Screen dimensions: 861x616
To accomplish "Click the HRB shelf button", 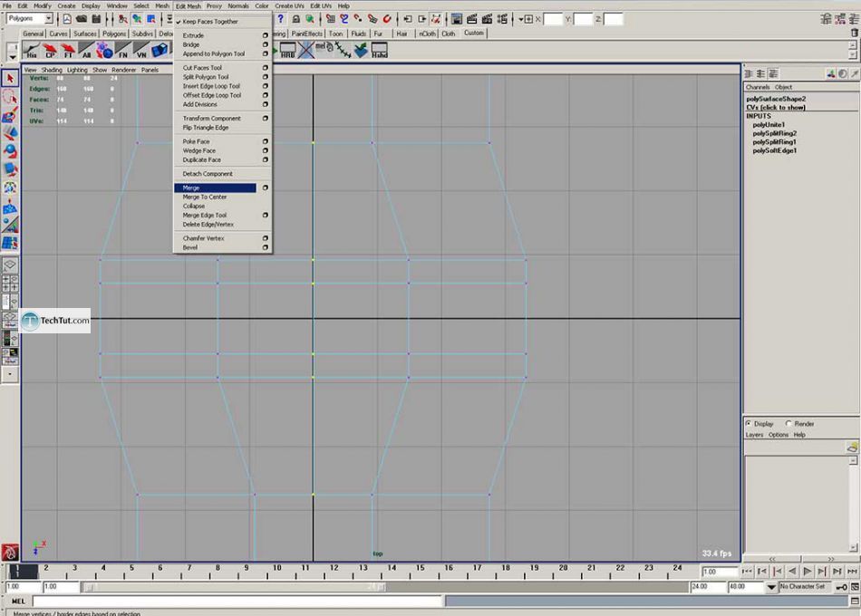I will click(287, 51).
